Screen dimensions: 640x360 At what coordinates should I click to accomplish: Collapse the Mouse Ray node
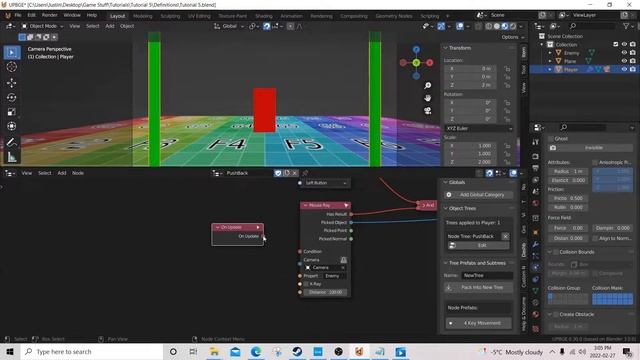[x=305, y=205]
